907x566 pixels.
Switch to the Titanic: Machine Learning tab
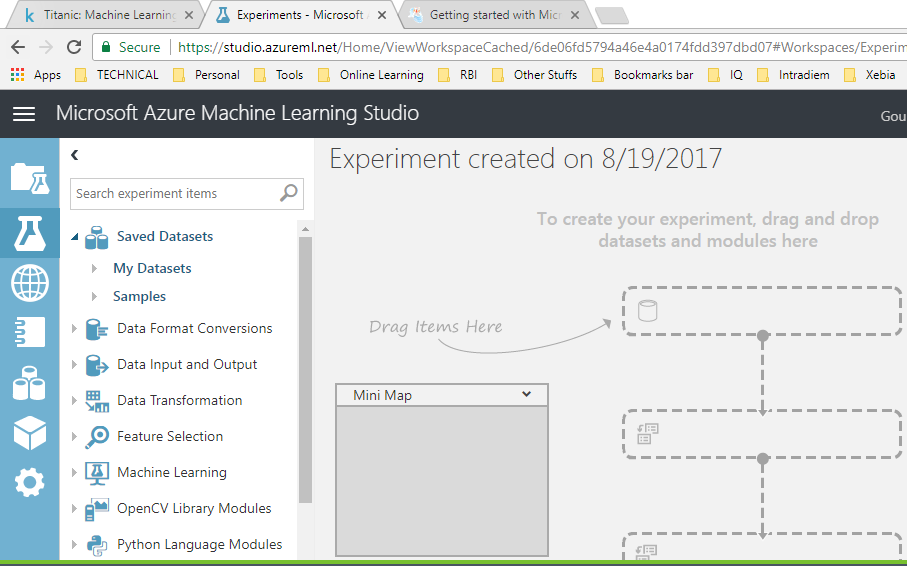pos(104,15)
